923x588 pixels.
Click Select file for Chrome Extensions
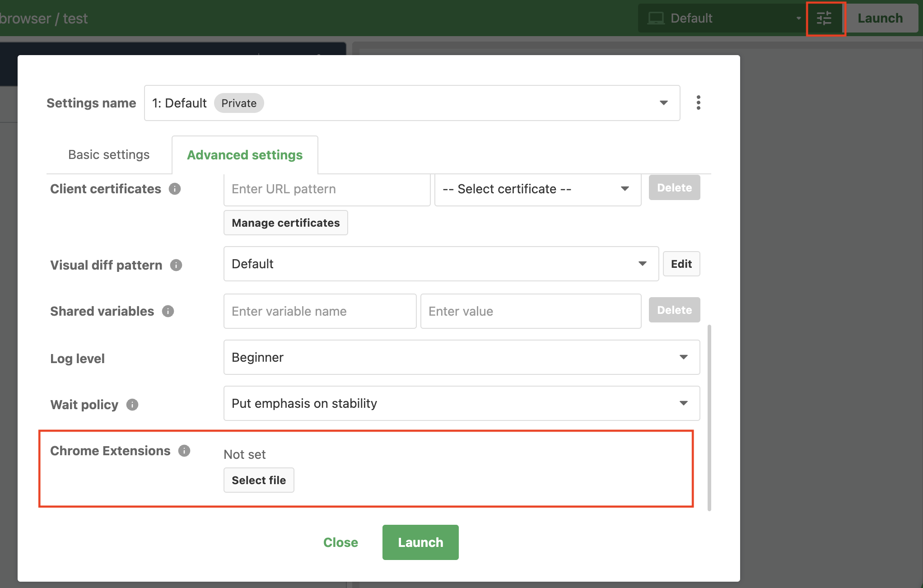coord(259,480)
